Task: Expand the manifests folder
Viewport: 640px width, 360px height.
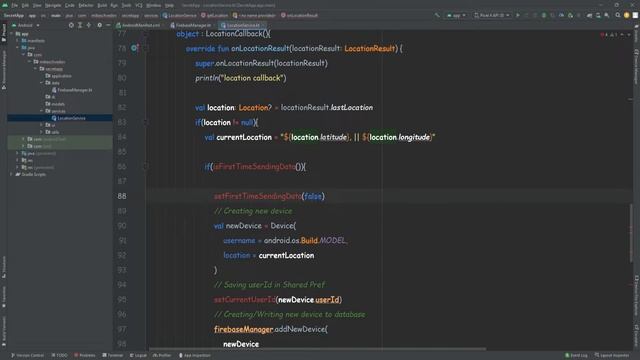Action: click(18, 41)
